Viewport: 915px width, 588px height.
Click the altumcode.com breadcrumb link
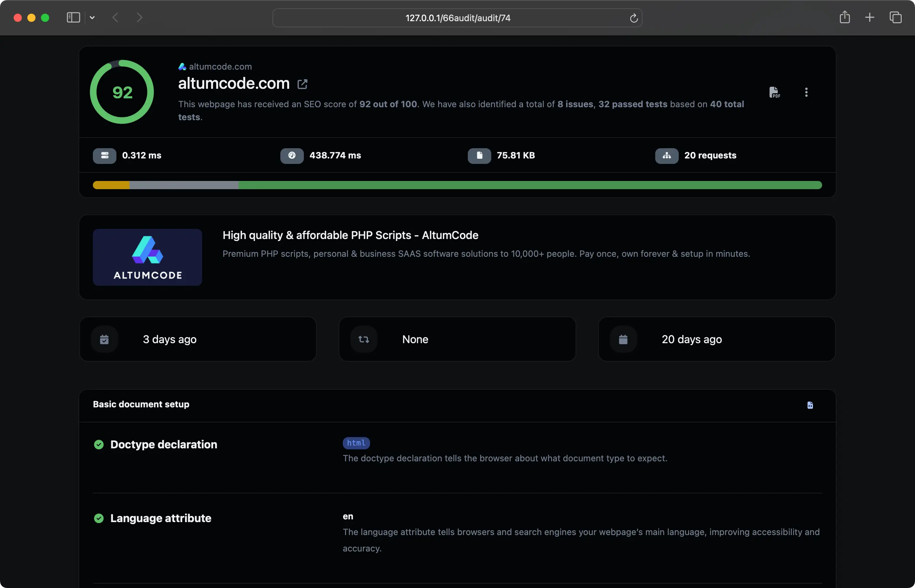click(220, 67)
